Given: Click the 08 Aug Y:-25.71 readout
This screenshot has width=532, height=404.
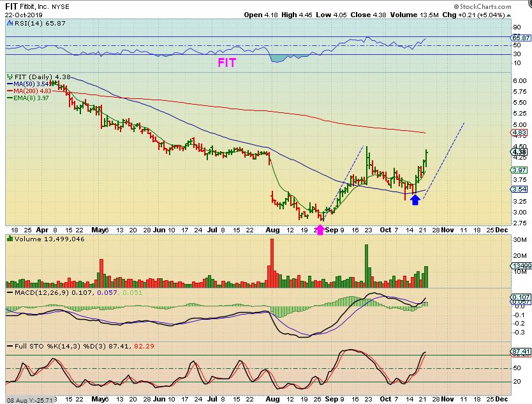Looking at the screenshot, I should (x=30, y=400).
